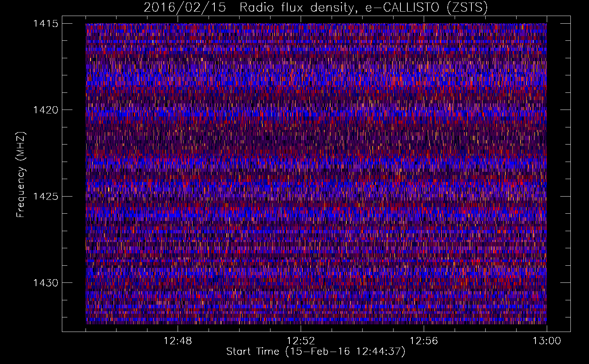Screen dimensions: 589x364
Task: Click the '13:00' time axis label
Action: click(547, 341)
